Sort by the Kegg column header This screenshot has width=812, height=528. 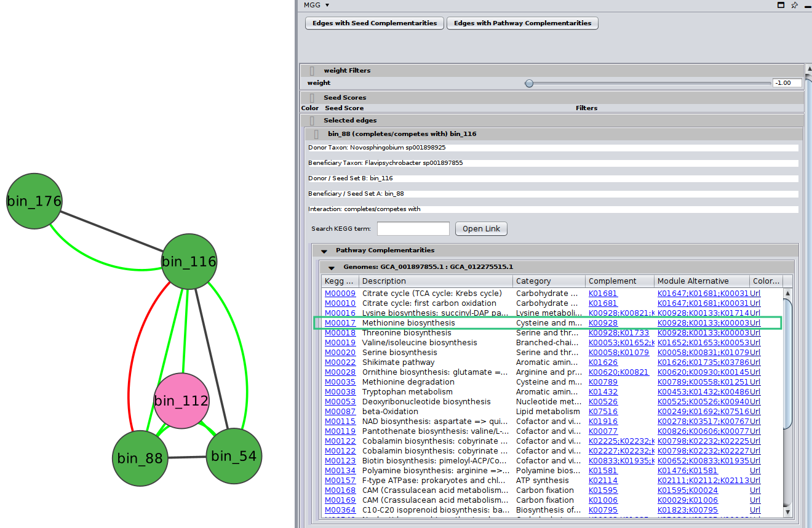[340, 281]
